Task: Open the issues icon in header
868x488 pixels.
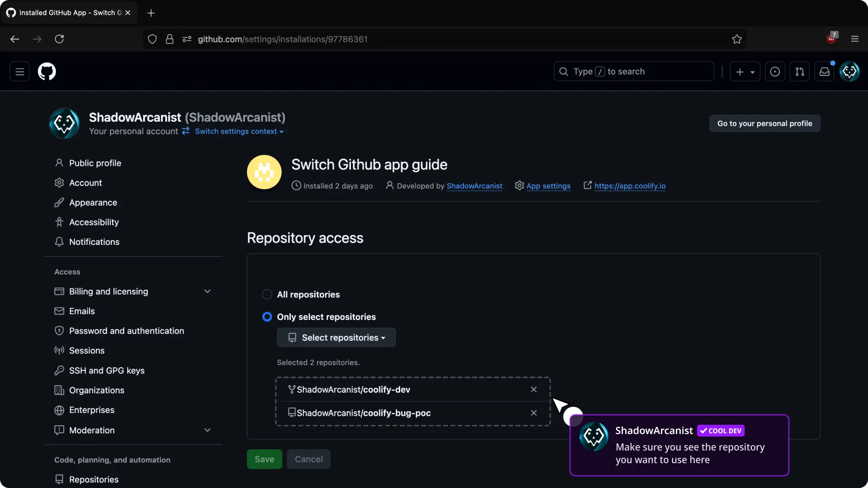Action: [x=774, y=71]
